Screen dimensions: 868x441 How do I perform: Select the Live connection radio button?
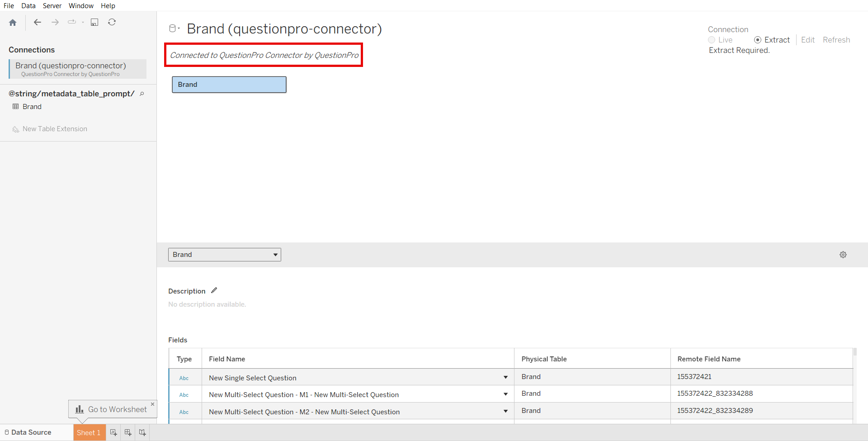[x=712, y=40]
